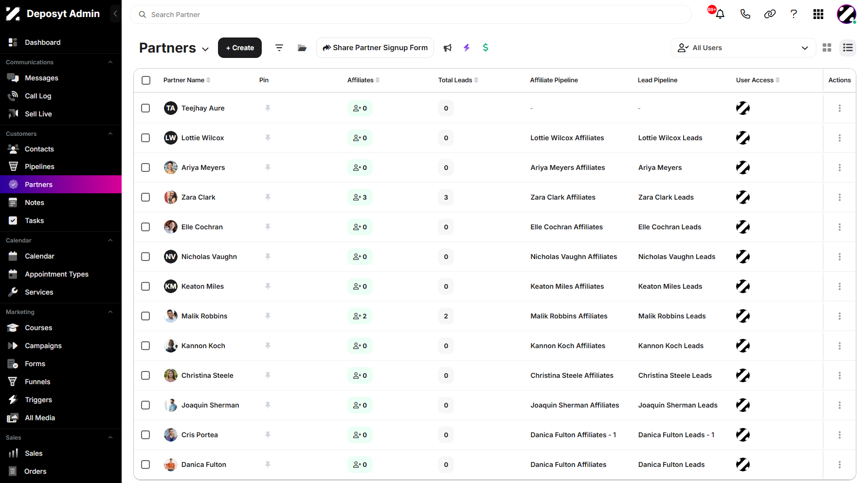Image resolution: width=868 pixels, height=483 pixels.
Task: Click the green dollar sign icon
Action: 485,48
